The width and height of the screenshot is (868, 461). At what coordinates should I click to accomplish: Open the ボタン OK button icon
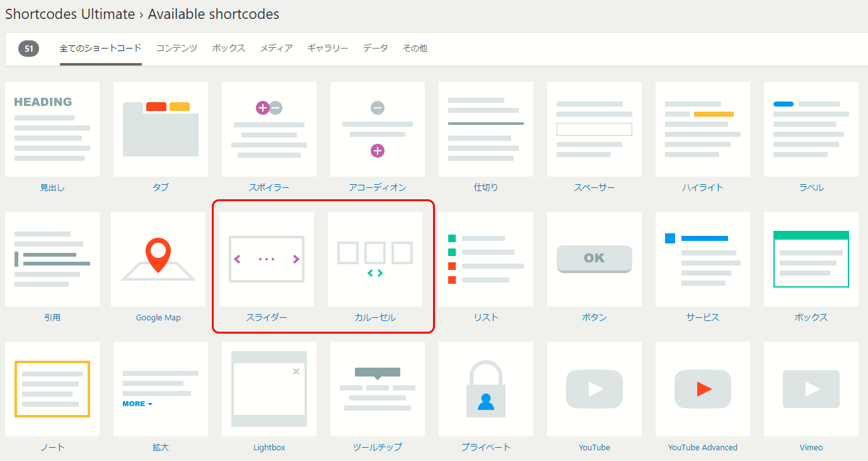click(x=594, y=259)
